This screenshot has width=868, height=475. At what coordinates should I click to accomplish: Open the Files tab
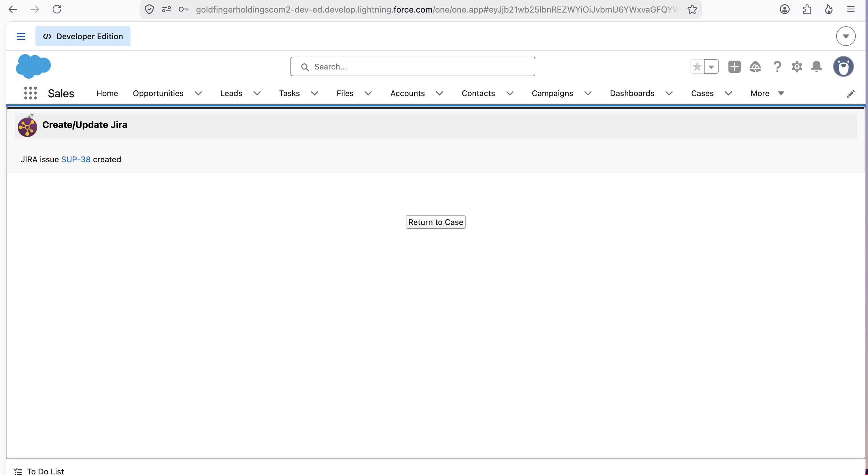click(x=345, y=93)
